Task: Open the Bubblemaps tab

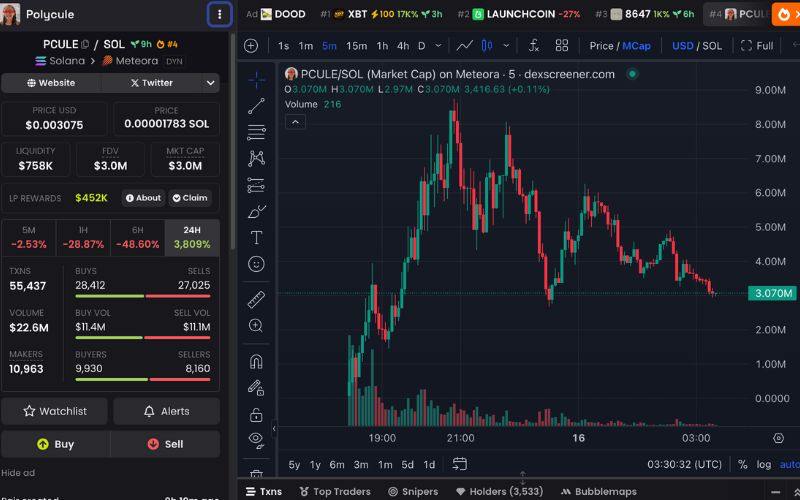Action: [x=598, y=491]
